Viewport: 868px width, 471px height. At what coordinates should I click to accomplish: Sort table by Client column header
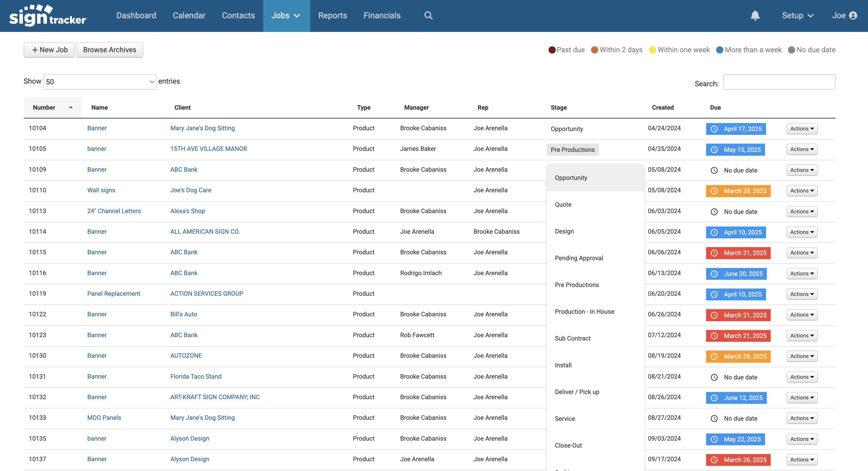tap(182, 108)
